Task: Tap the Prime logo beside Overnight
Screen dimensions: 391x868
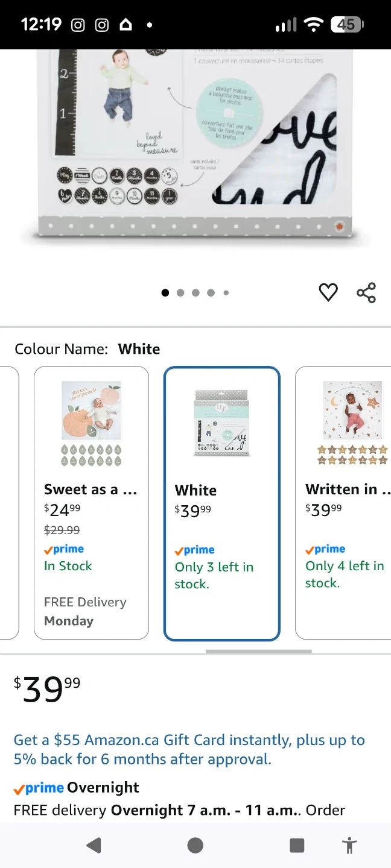Action: click(x=39, y=788)
